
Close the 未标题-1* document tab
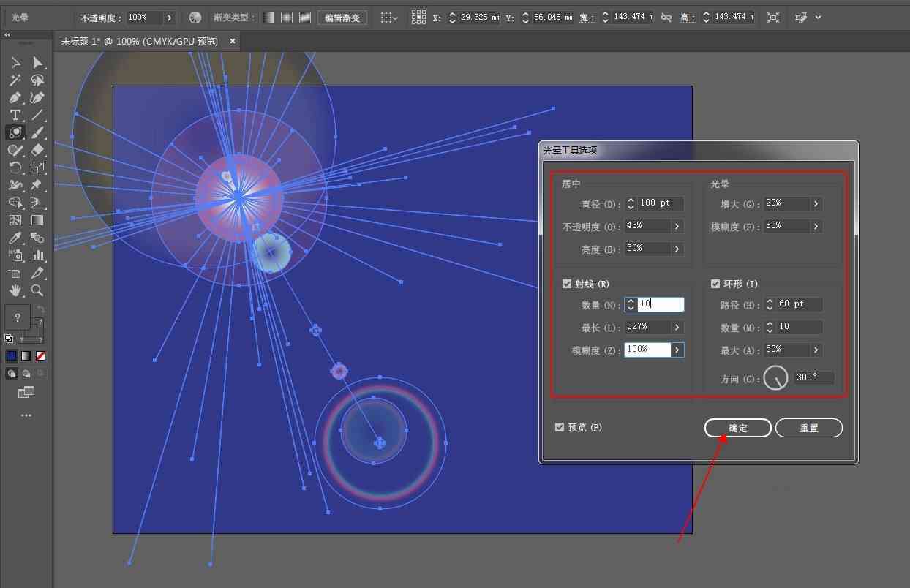(x=233, y=42)
